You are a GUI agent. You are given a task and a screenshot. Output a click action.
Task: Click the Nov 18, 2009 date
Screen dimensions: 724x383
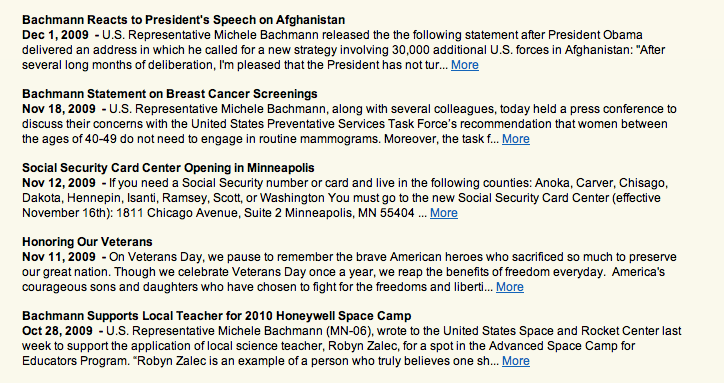[x=59, y=109]
